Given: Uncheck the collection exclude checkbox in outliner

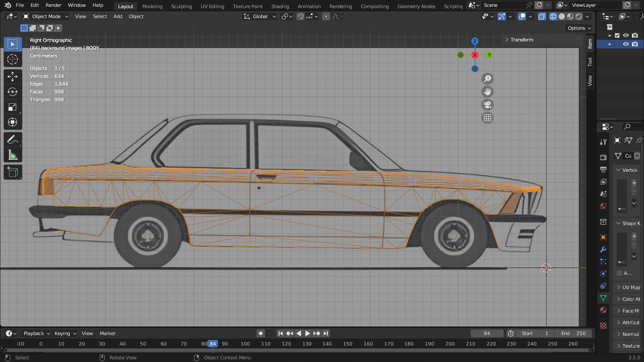Looking at the screenshot, I should 617,36.
